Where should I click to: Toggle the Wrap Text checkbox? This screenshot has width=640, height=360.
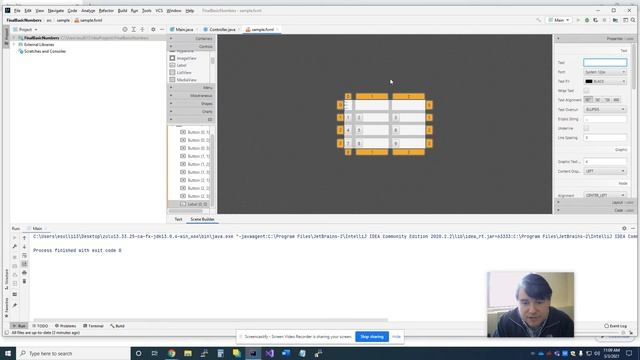click(587, 91)
